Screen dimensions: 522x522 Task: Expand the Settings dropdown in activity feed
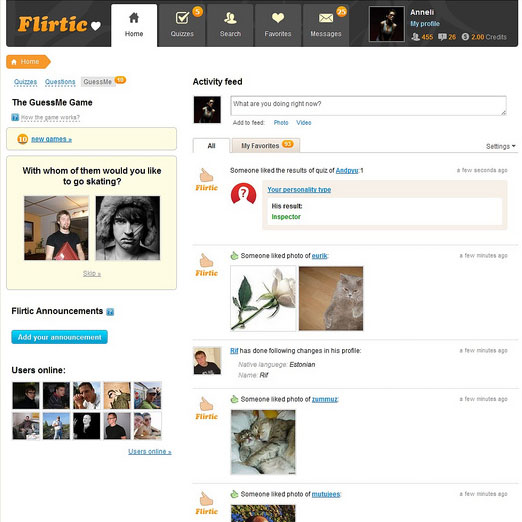coord(500,146)
